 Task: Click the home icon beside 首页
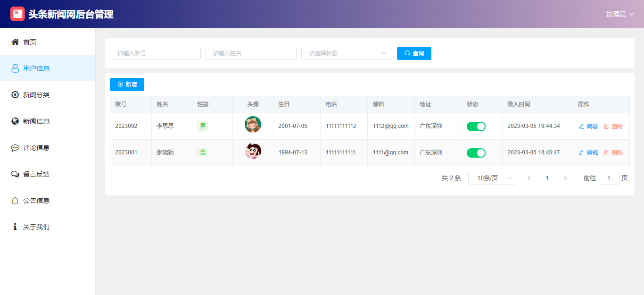pyautogui.click(x=15, y=42)
